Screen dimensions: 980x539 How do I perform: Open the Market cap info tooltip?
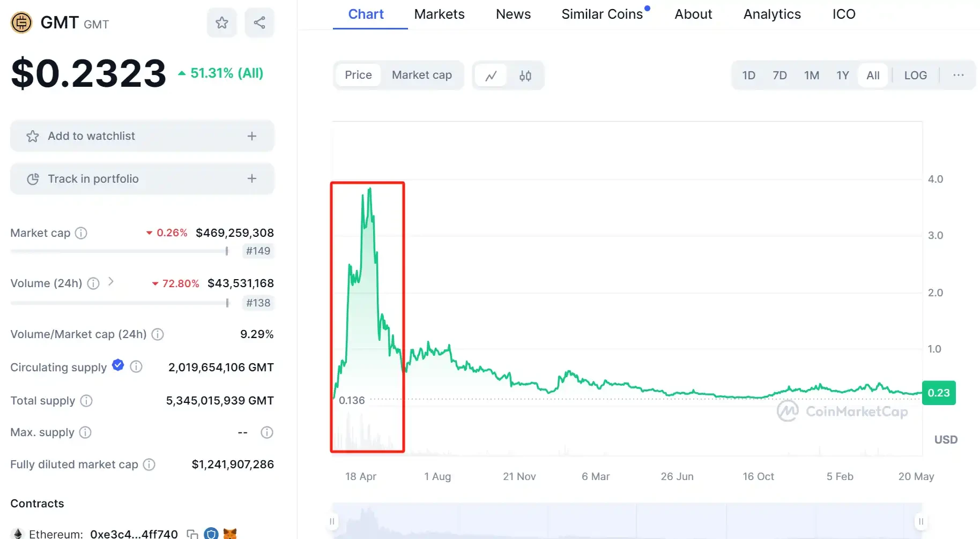[x=81, y=233]
